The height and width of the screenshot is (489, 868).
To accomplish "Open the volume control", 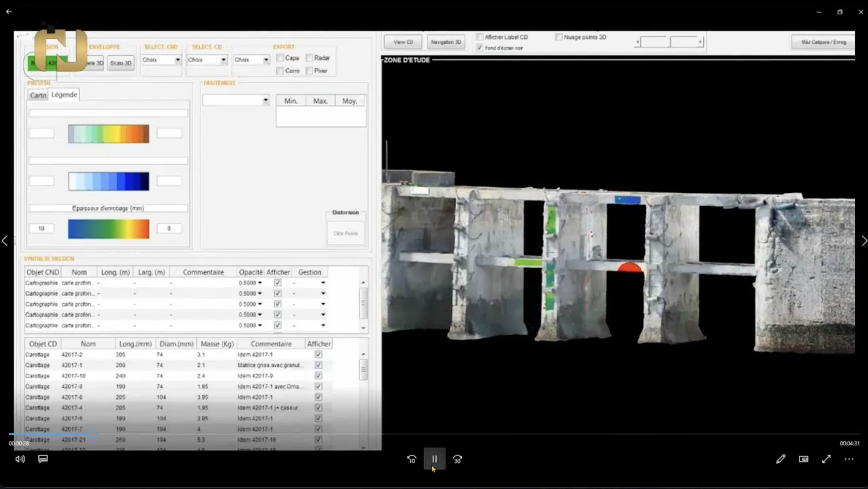I will pos(20,459).
